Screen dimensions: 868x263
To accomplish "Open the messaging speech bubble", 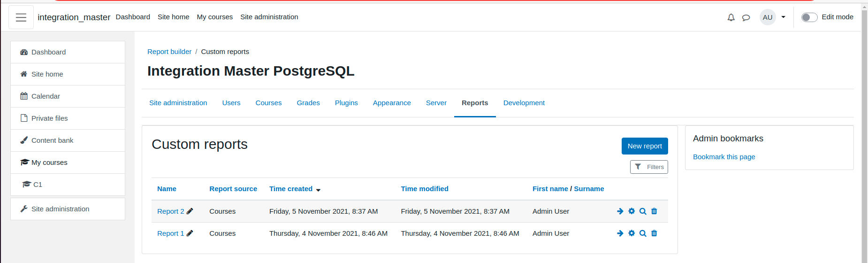I will [x=746, y=18].
